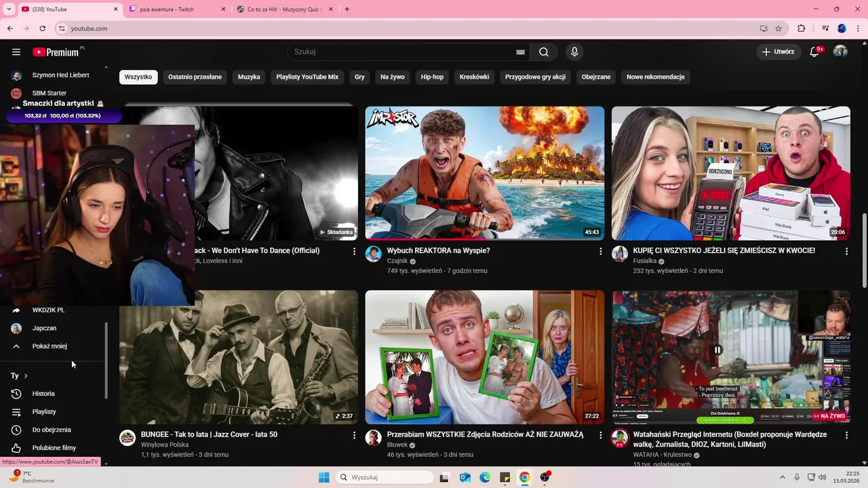Open WATAHA Krulestwo channel avatar
Screen dimensions: 868x488
(620, 438)
